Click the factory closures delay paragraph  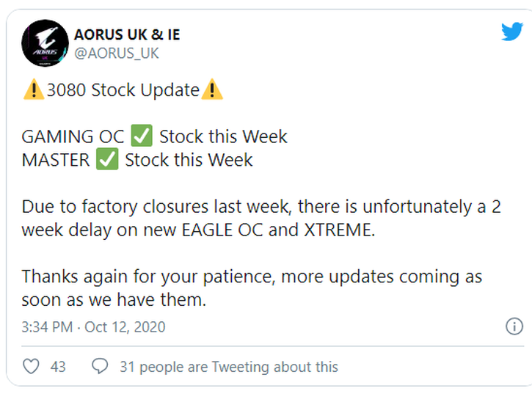click(260, 218)
